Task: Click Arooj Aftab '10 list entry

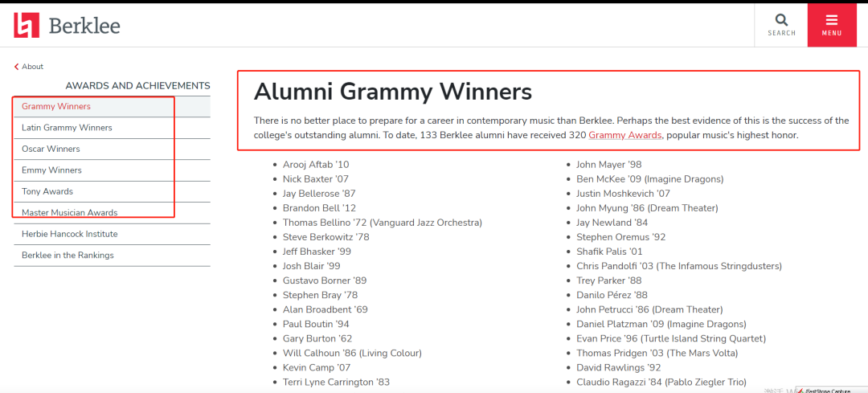Action: [316, 165]
